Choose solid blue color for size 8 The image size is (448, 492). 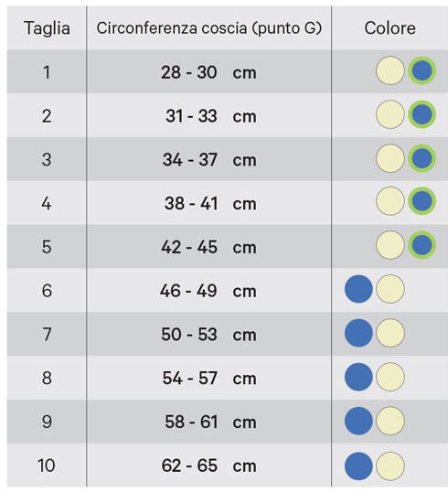coord(358,377)
